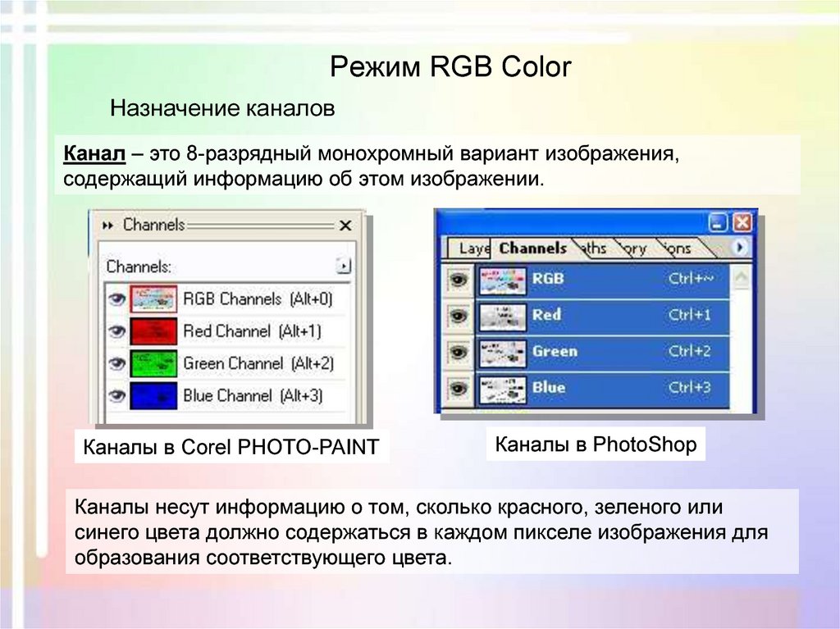Toggle Photoshop Red channel eye icon
This screenshot has height=629, width=840.
[x=459, y=315]
